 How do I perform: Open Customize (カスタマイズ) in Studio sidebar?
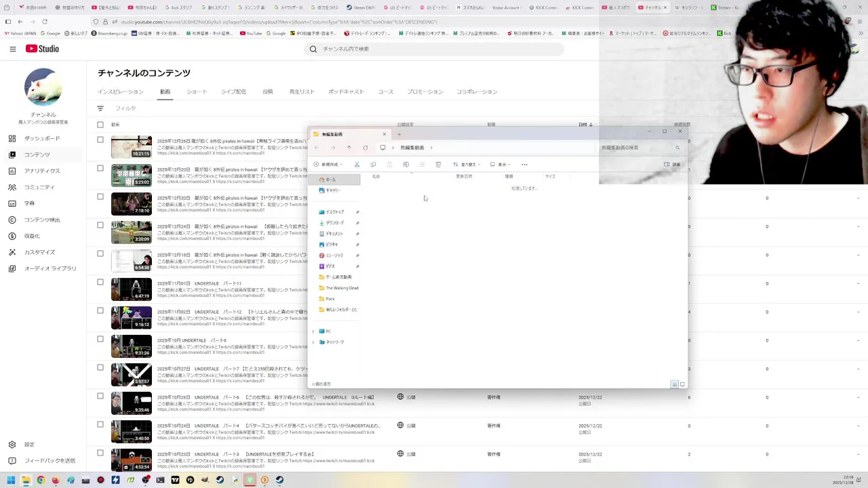39,252
